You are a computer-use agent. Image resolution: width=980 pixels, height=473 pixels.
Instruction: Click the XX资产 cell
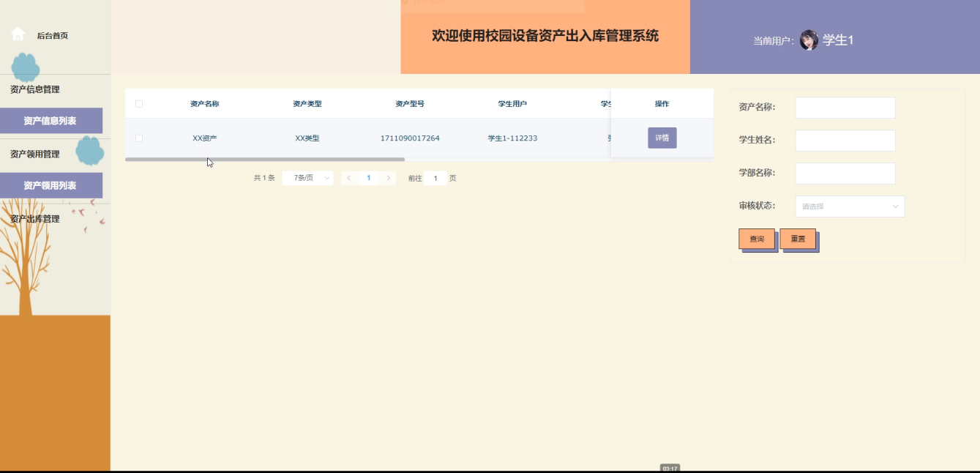tap(205, 138)
